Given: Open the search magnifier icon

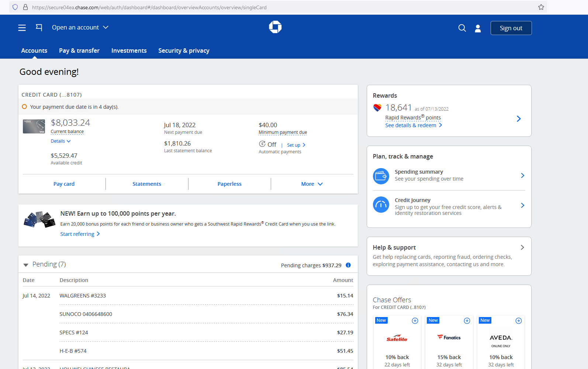Looking at the screenshot, I should pos(462,28).
